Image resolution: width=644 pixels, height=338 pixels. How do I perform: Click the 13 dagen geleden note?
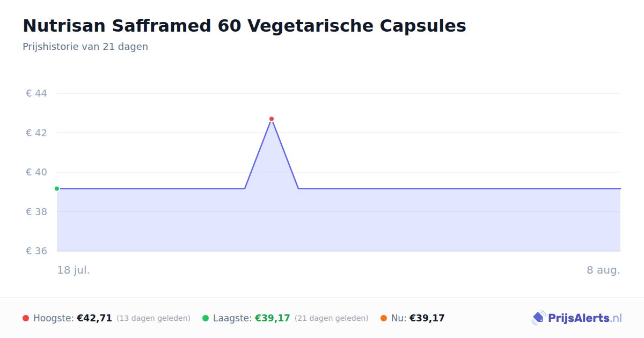153,318
